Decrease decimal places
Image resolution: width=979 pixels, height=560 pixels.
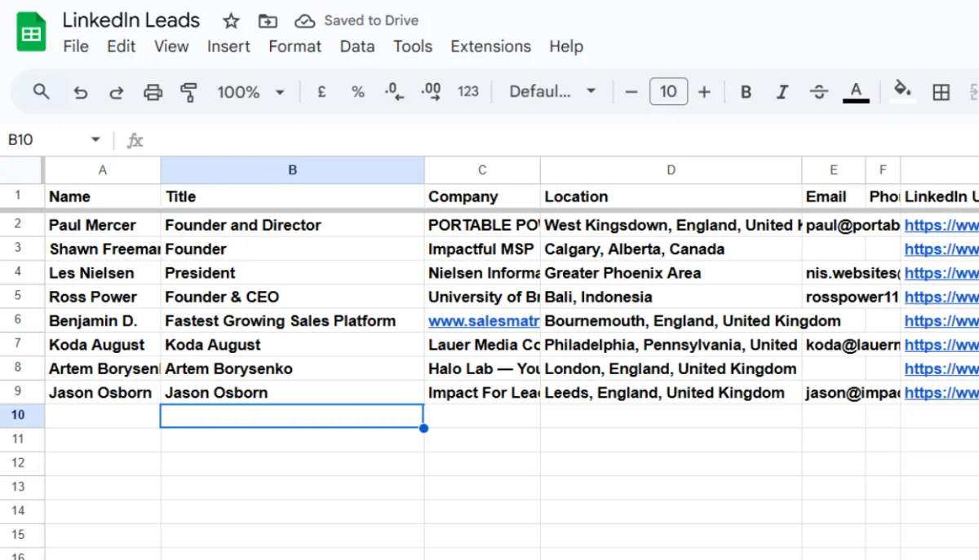(394, 92)
